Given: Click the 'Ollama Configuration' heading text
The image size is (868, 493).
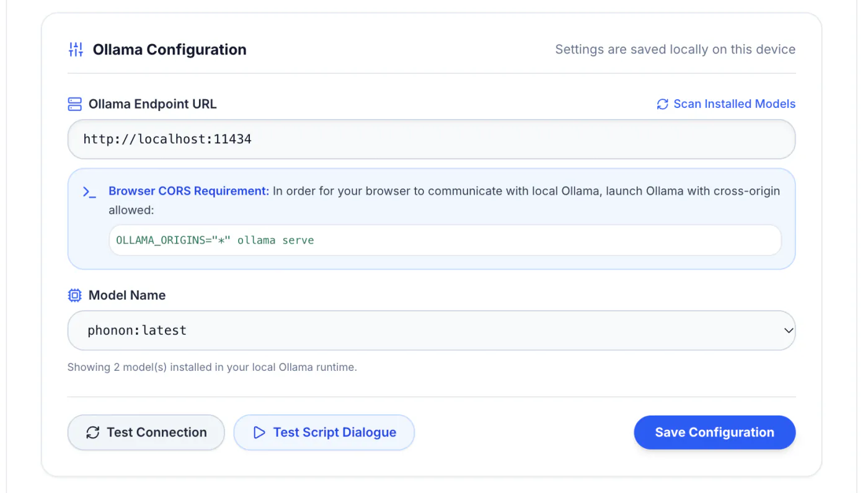Looking at the screenshot, I should click(x=170, y=50).
